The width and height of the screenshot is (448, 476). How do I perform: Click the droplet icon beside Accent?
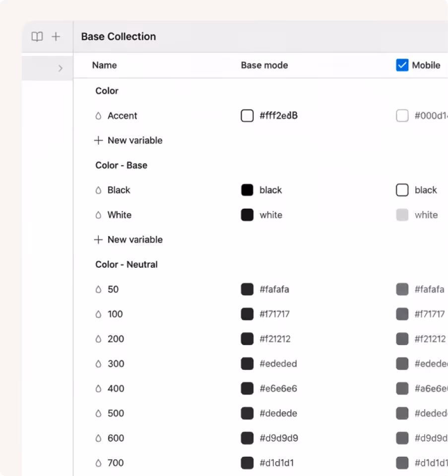click(x=98, y=116)
